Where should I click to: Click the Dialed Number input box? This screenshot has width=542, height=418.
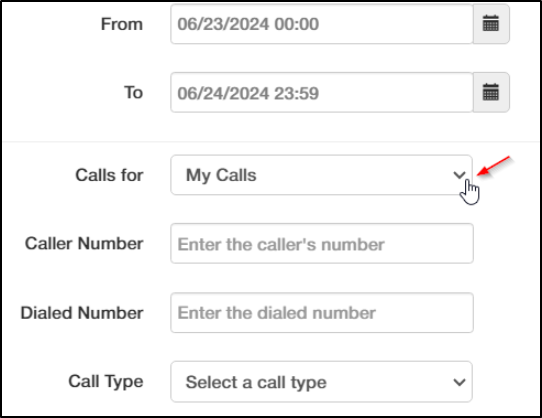click(322, 313)
